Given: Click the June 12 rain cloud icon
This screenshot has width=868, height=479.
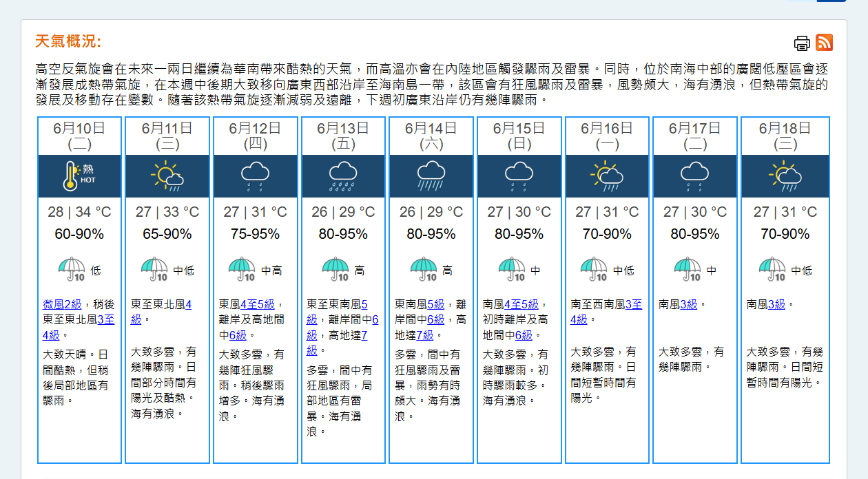Looking at the screenshot, I should pos(255,176).
